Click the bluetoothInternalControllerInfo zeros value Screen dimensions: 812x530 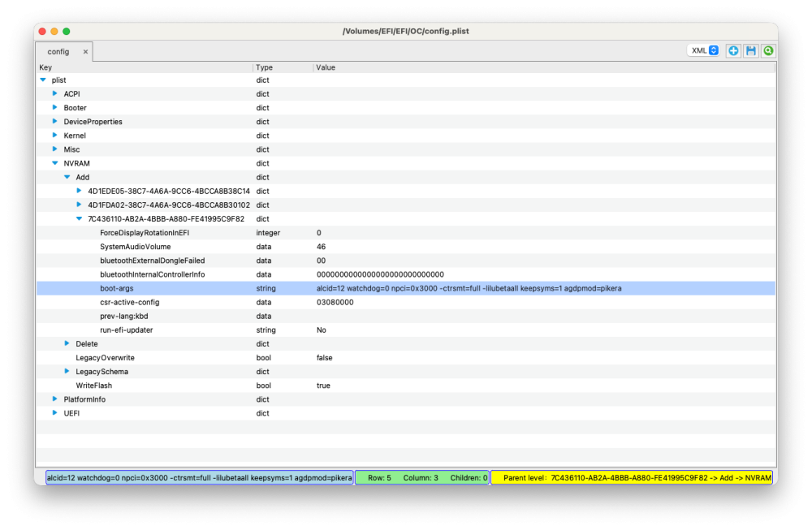[380, 274]
